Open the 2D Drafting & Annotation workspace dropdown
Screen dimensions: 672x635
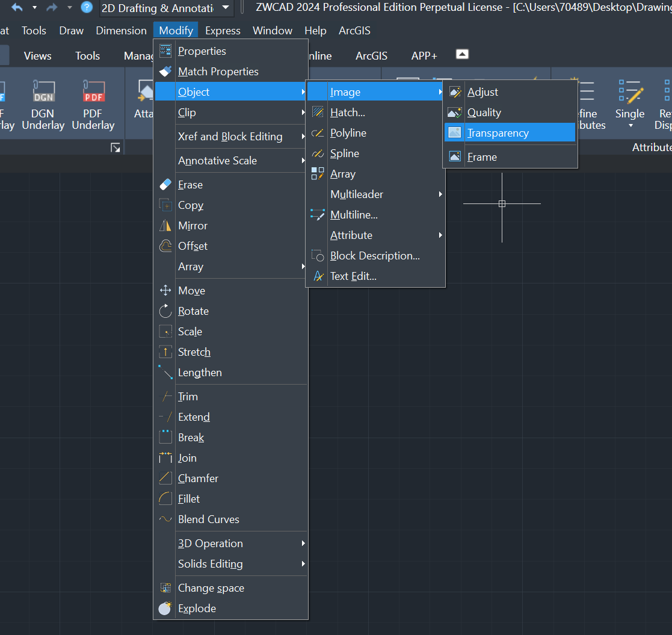[x=226, y=7]
